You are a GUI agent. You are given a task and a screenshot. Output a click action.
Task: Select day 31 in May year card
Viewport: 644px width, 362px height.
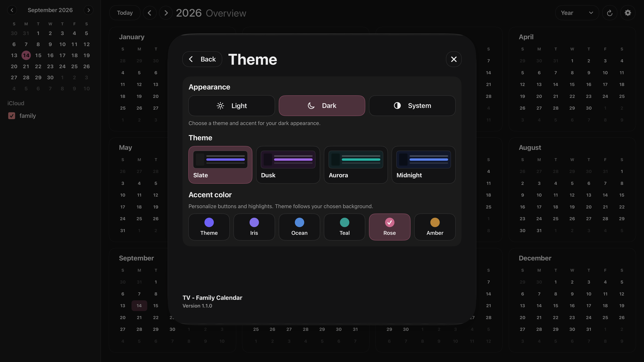[122, 231]
